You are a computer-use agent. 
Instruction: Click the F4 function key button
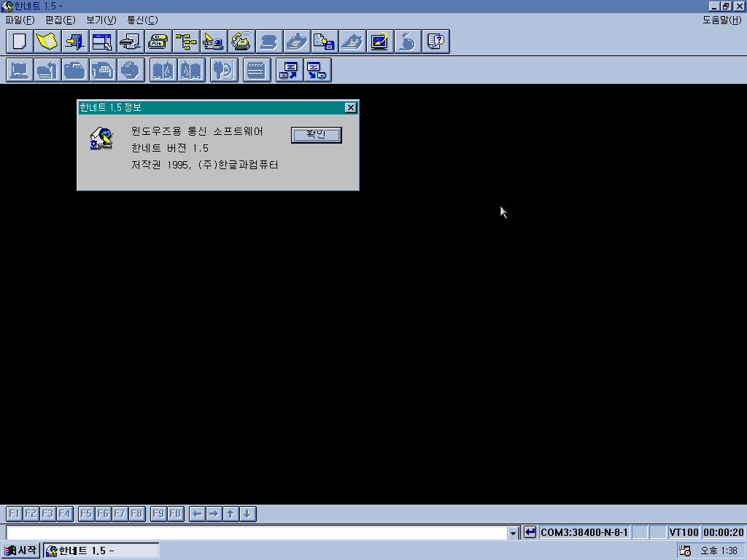pyautogui.click(x=64, y=514)
